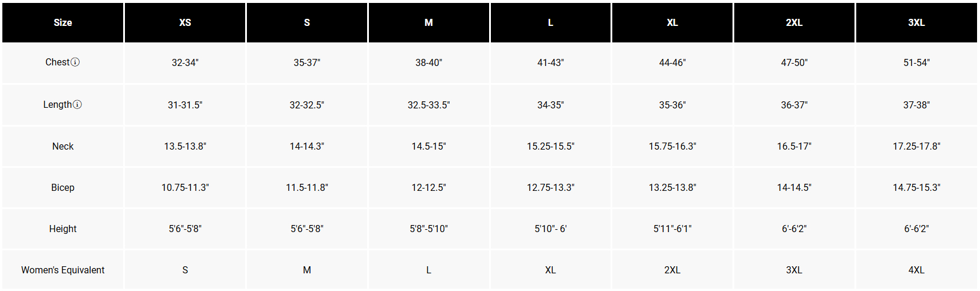Click the L size column header
980x291 pixels.
[550, 22]
